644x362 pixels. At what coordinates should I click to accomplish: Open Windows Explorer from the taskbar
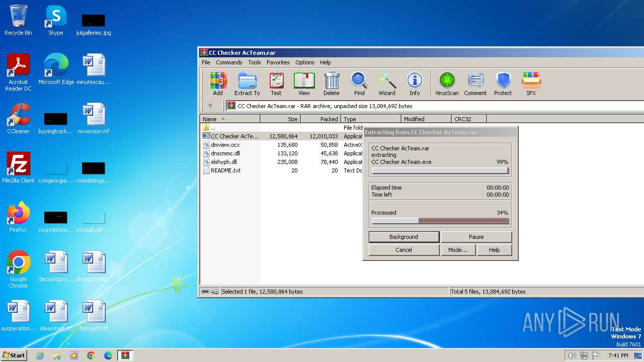coord(57,355)
